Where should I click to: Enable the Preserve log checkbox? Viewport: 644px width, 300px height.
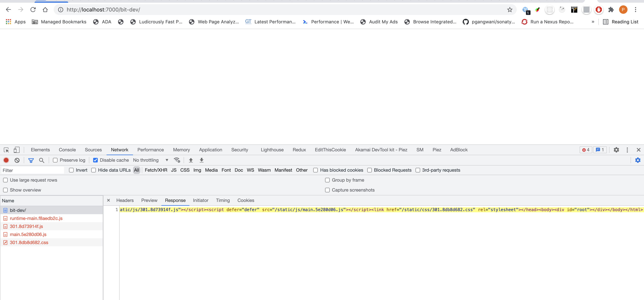55,160
